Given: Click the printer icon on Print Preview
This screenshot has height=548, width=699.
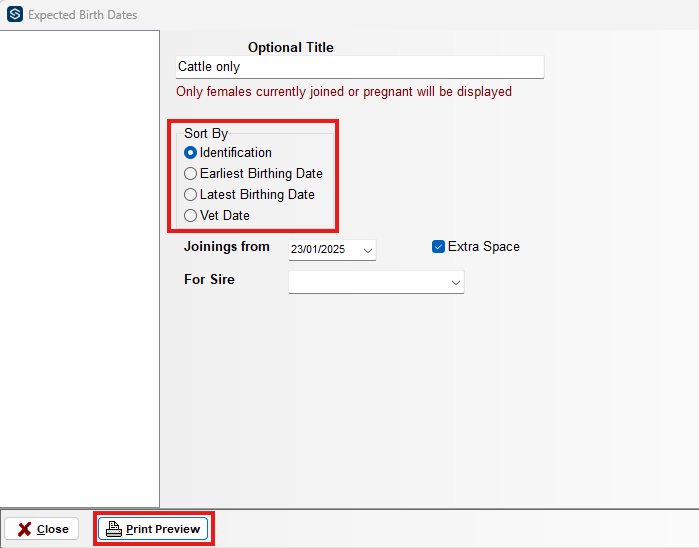Looking at the screenshot, I should (114, 529).
